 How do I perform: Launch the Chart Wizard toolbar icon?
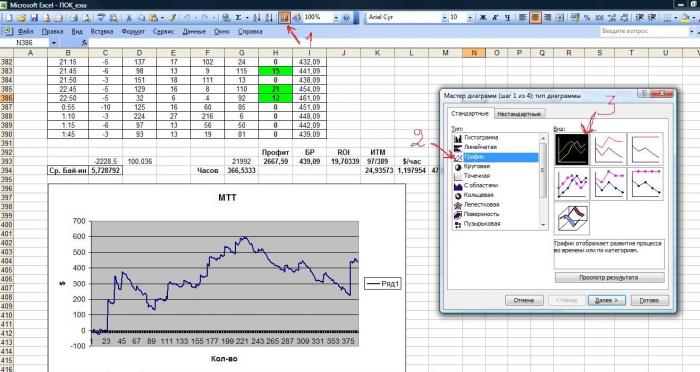click(x=284, y=18)
